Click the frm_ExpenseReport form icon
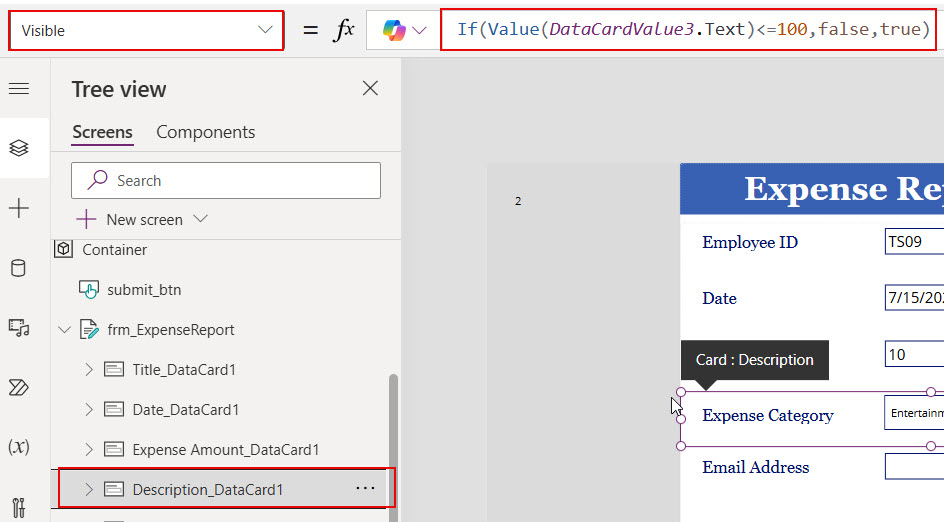Screen dimensions: 944x522 pos(89,330)
